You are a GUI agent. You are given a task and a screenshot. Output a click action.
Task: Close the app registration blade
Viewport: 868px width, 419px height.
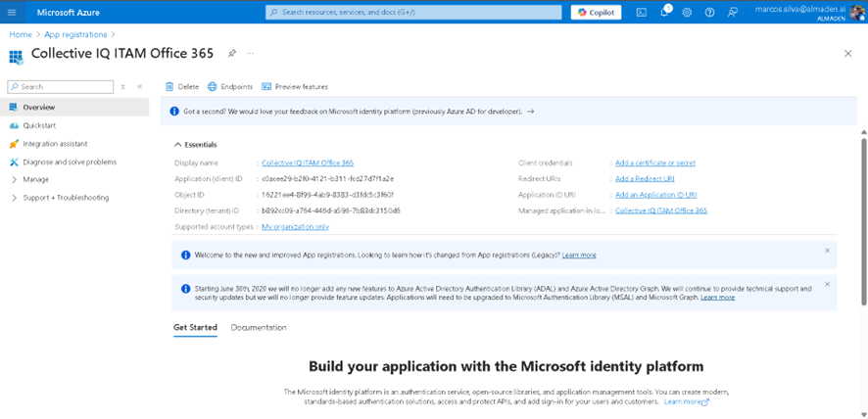coord(847,54)
